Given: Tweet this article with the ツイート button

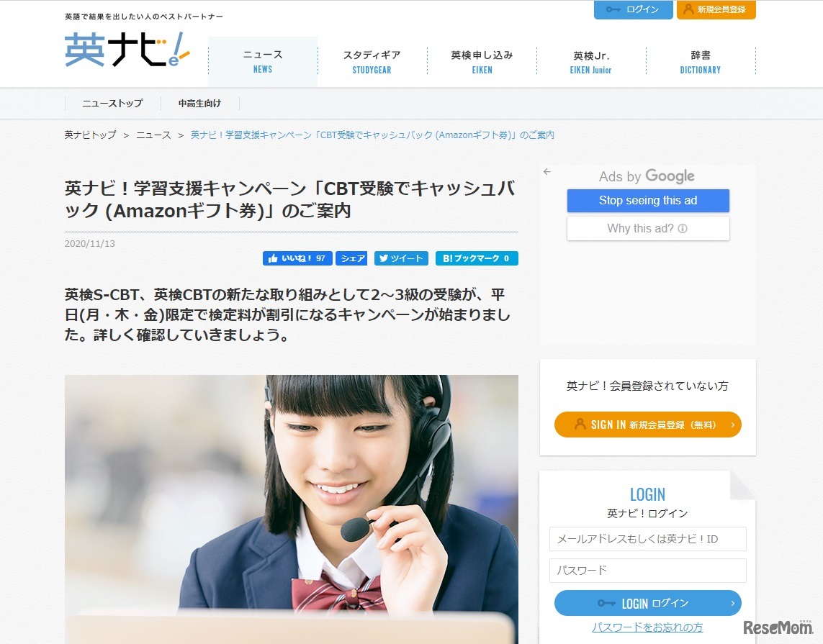Looking at the screenshot, I should [401, 258].
